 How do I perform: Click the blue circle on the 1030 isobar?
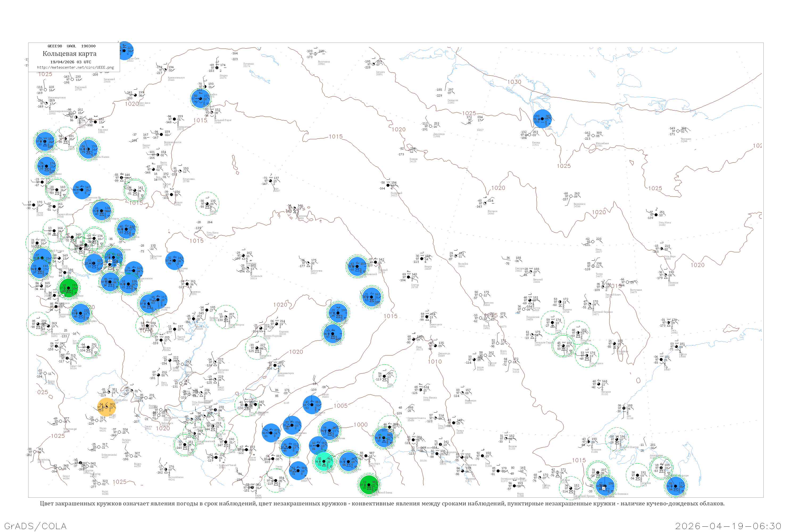coord(542,119)
